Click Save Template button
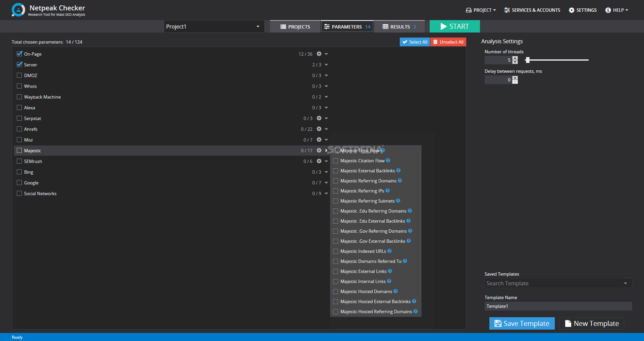644x341 pixels. pyautogui.click(x=522, y=323)
